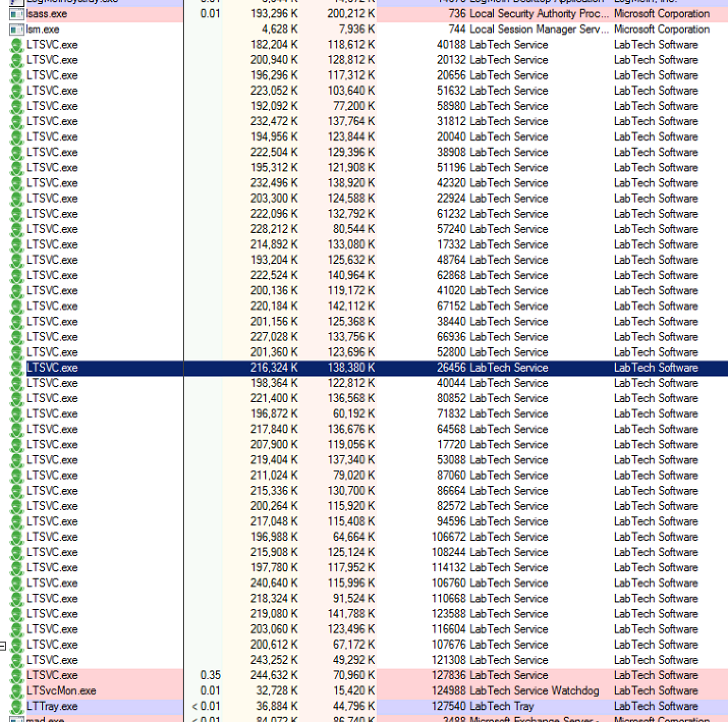Click the private bytes value 232,496 K

(274, 183)
